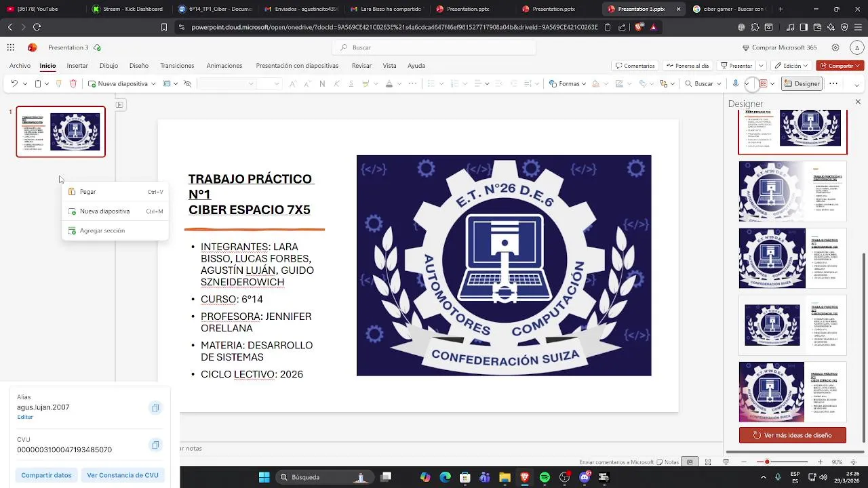Bookmark this page icon in address bar
This screenshot has width=868, height=488.
163,27
